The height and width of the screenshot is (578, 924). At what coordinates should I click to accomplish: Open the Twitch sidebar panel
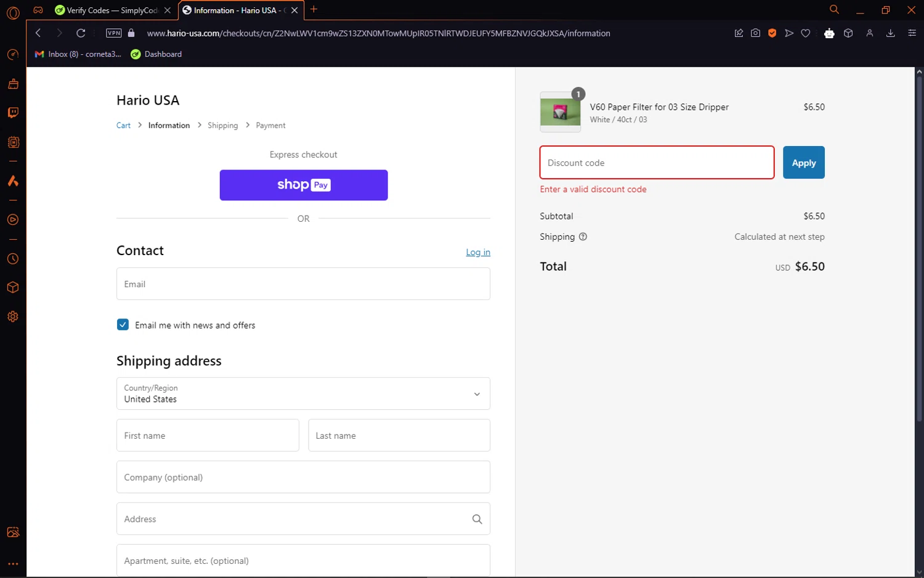13,113
